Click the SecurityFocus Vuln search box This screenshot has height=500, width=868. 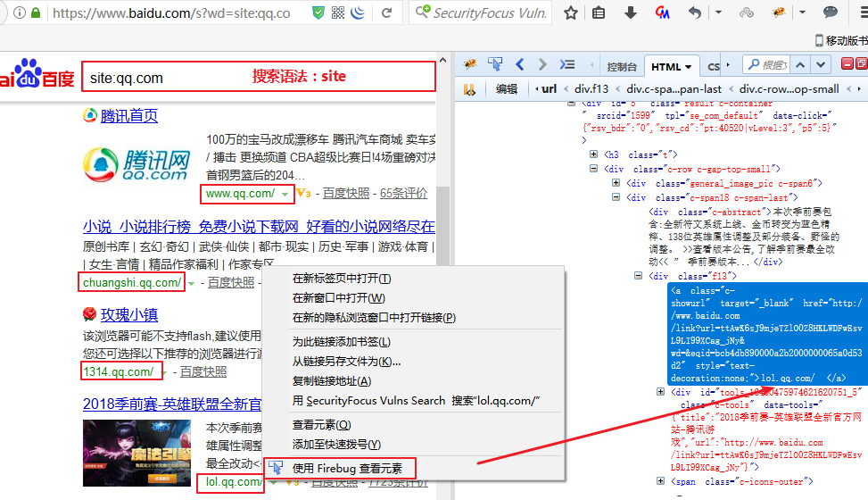click(x=481, y=12)
